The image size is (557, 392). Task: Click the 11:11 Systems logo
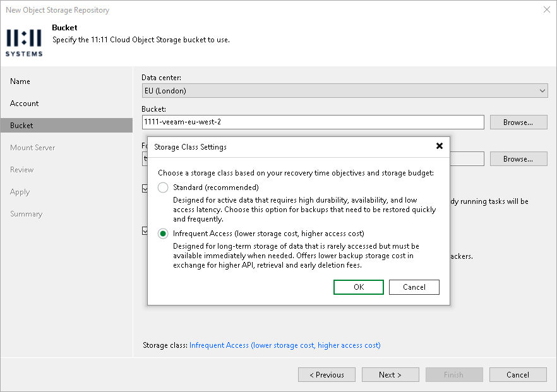(24, 43)
